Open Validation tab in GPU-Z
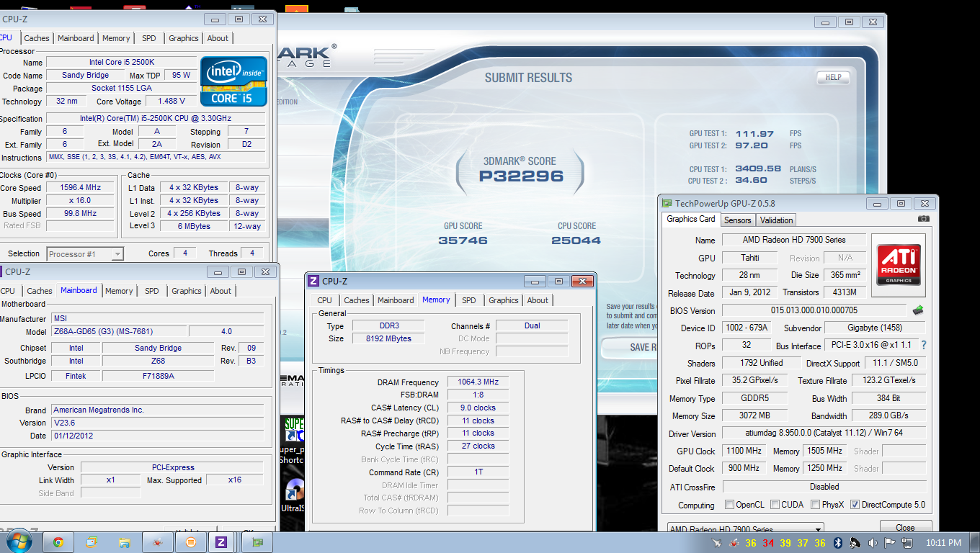This screenshot has height=553, width=980. coord(776,220)
